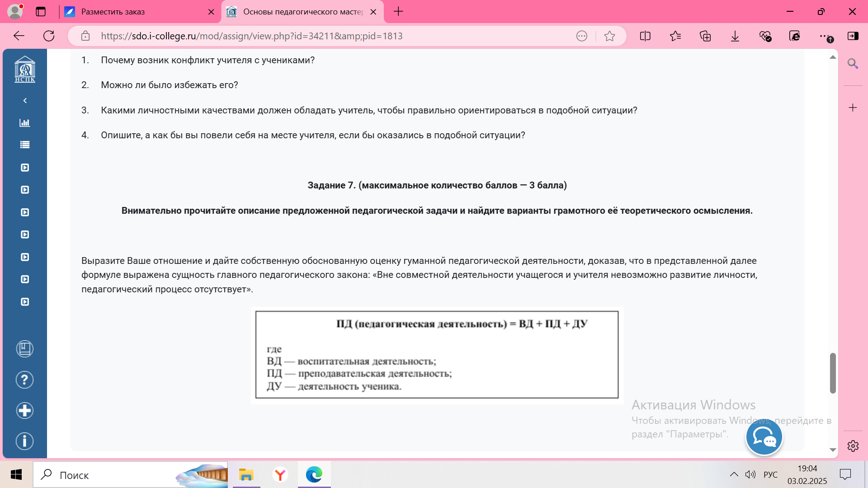Viewport: 868px width, 488px height.
Task: Toggle the Edge sidebar visibility button
Action: [x=853, y=36]
